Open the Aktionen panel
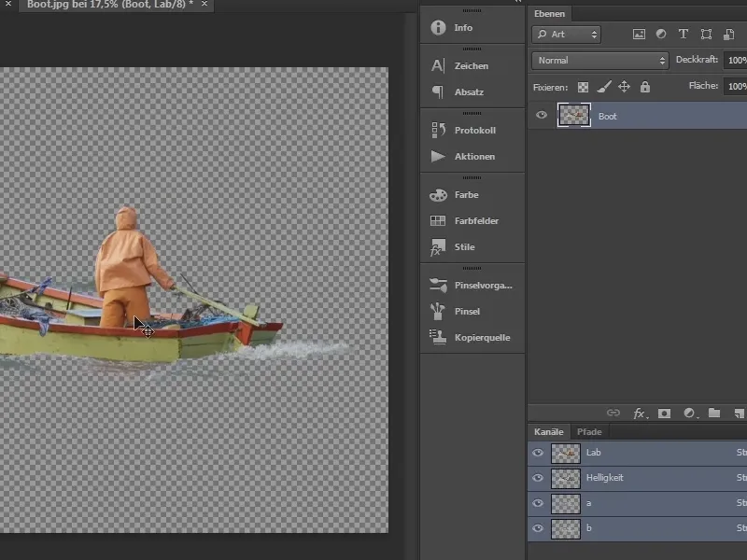The image size is (747, 560). [438, 157]
